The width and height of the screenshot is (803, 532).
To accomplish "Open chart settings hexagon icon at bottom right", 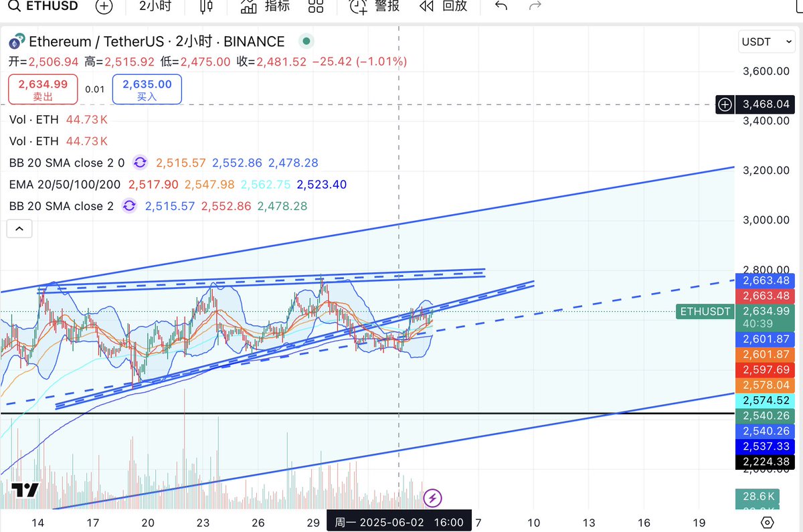I will (768, 522).
